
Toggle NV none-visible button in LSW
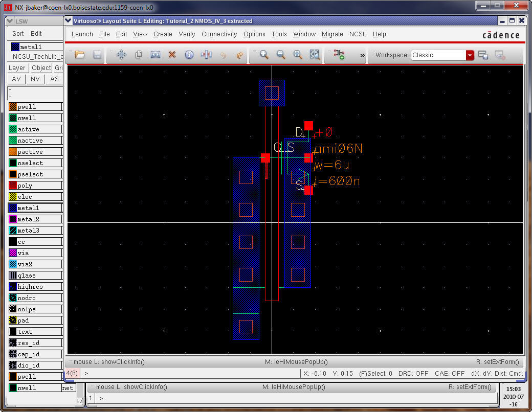35,79
